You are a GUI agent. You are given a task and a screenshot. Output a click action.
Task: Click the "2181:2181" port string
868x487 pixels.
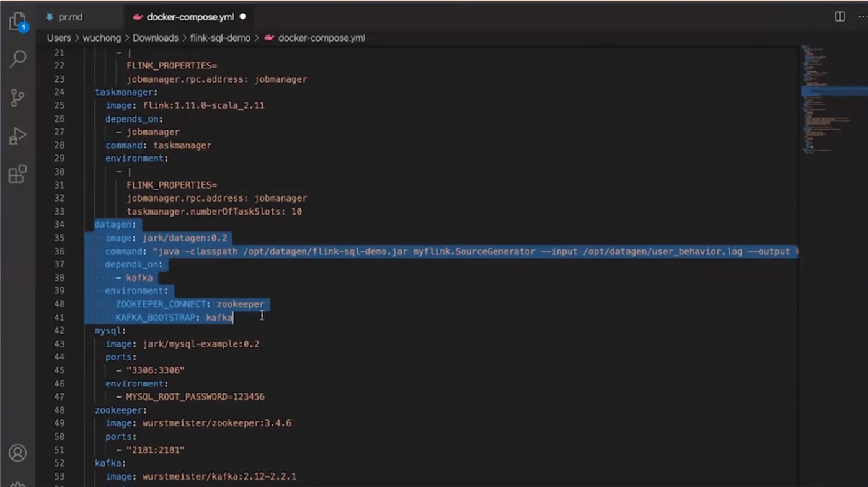[x=156, y=450]
